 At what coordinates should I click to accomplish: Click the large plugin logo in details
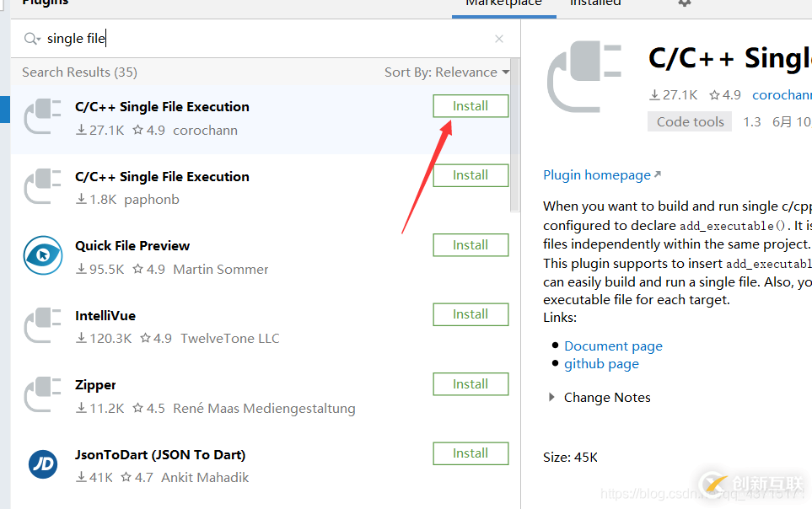pos(584,77)
